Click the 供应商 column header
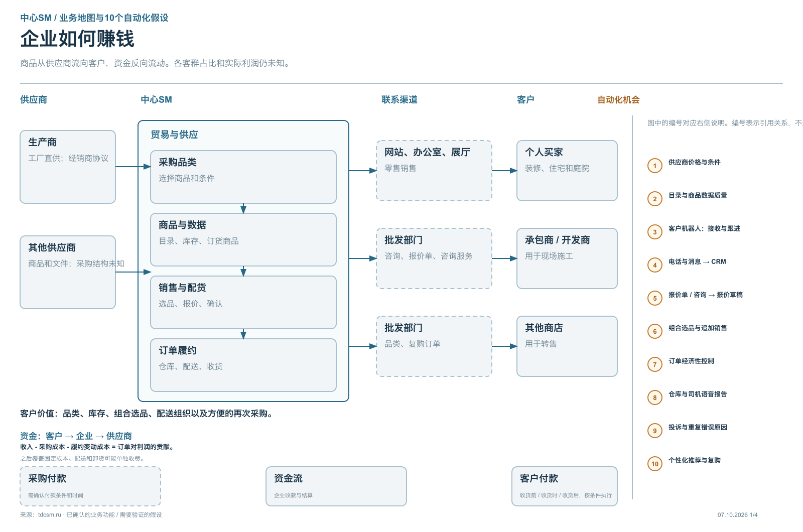Image resolution: width=803 pixels, height=532 pixels. pyautogui.click(x=34, y=99)
